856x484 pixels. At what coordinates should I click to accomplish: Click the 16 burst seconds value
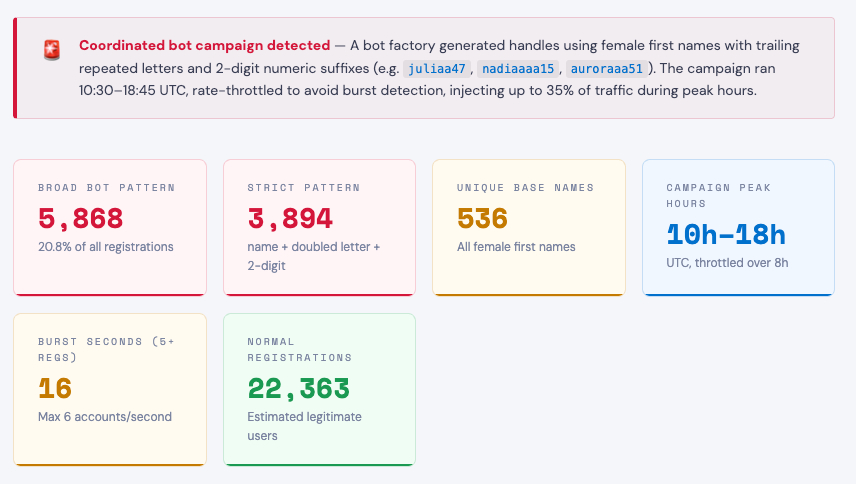tap(56, 388)
